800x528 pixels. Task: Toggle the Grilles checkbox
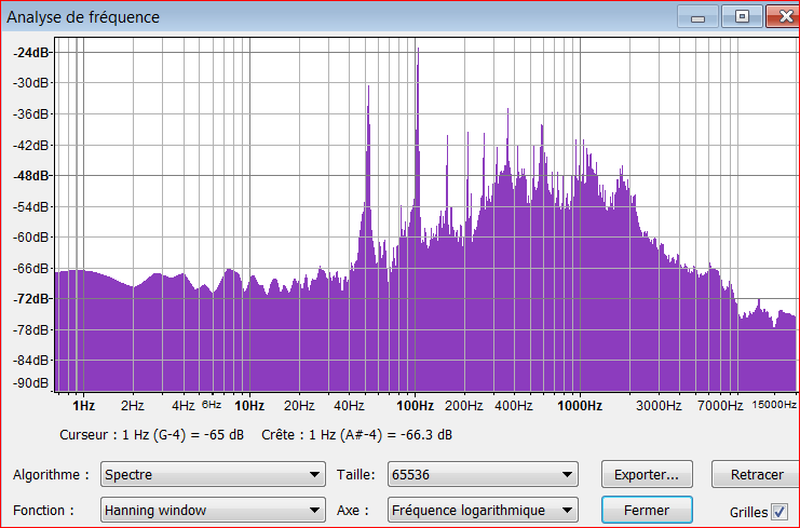click(780, 511)
